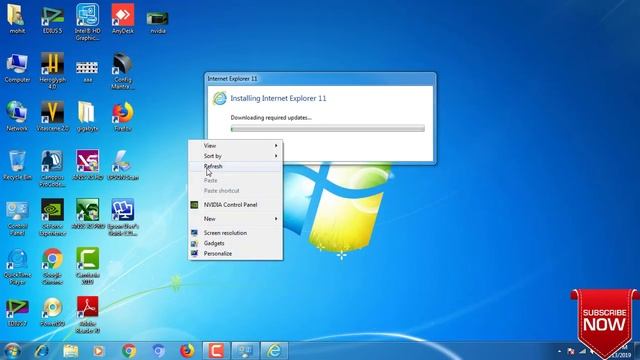Open Windows Explorer folder on taskbar
The image size is (640, 360).
click(x=71, y=351)
